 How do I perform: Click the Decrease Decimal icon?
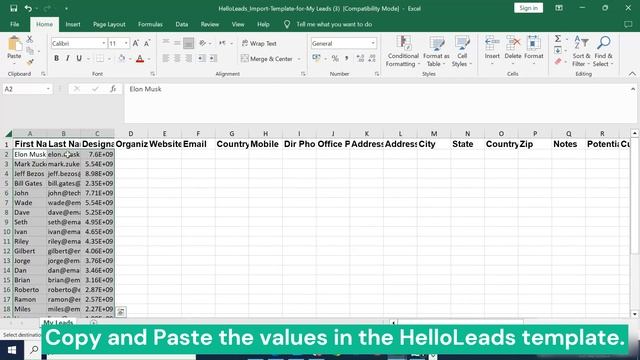tap(372, 58)
